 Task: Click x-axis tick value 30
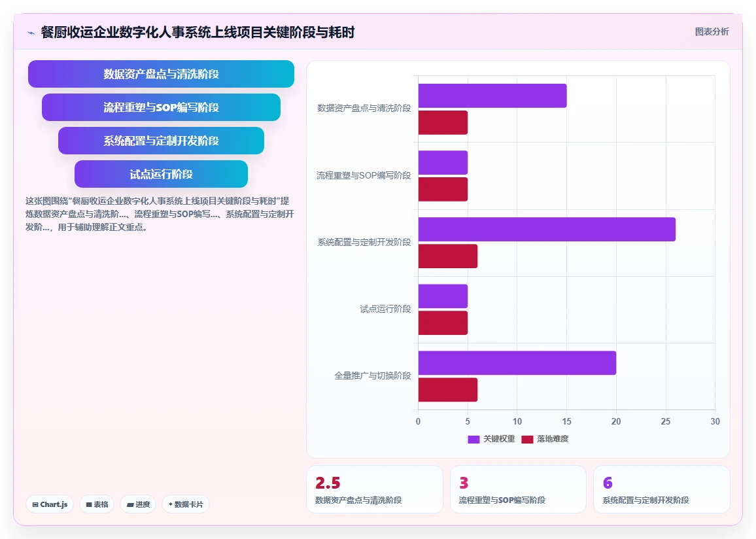pyautogui.click(x=715, y=421)
